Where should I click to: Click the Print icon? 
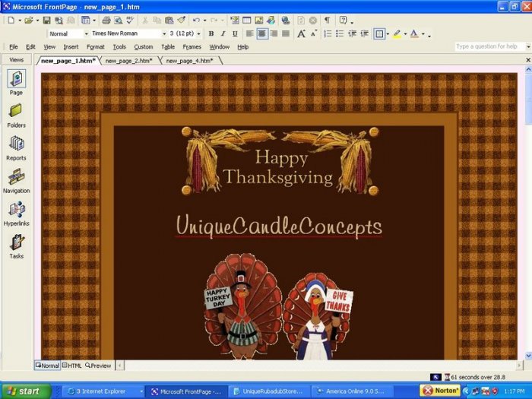coord(106,21)
